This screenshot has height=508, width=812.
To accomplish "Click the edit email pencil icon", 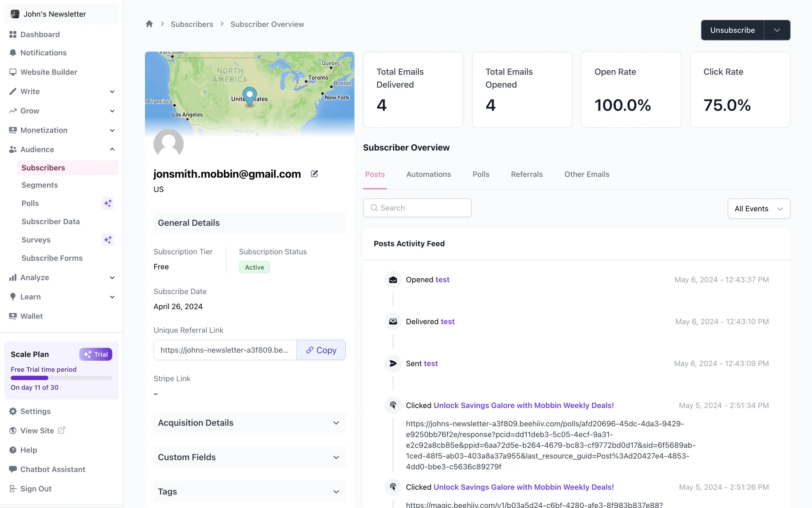I will [314, 174].
